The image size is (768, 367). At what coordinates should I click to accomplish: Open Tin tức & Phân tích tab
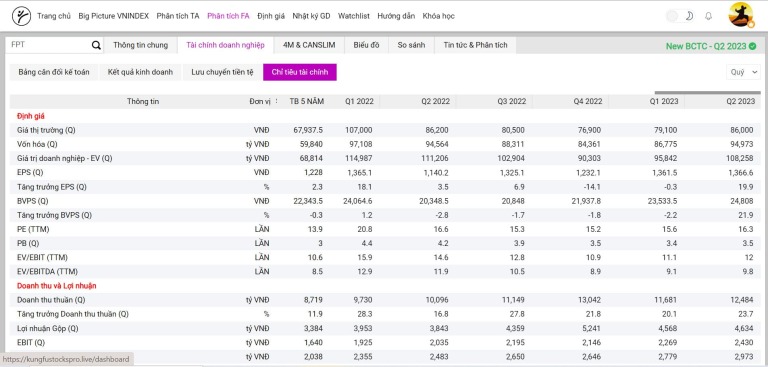[476, 45]
